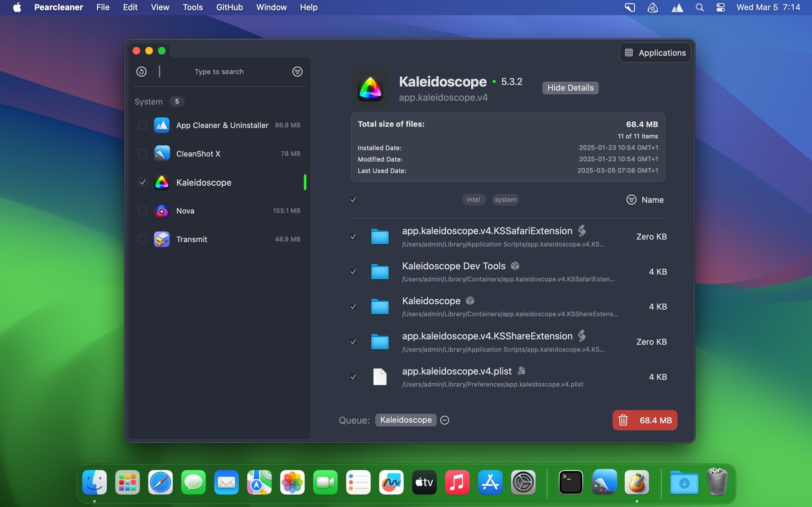Click the Transmit truck icon
This screenshot has height=507, width=812.
pyautogui.click(x=161, y=240)
